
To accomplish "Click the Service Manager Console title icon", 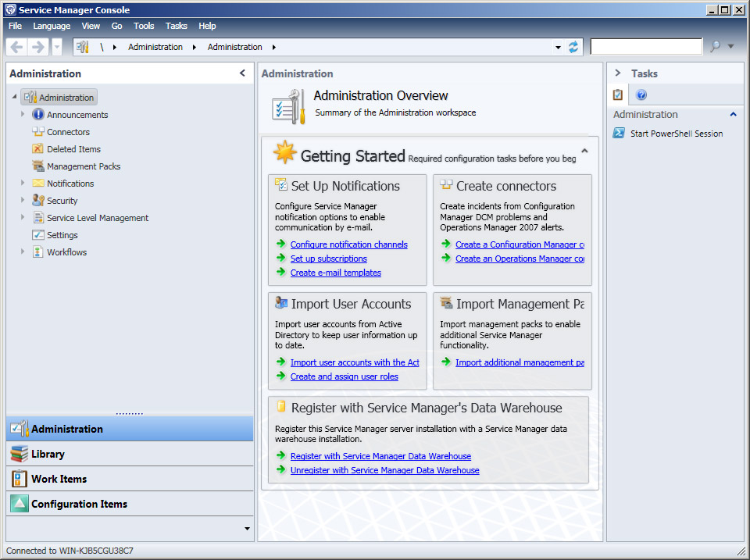I will click(10, 9).
